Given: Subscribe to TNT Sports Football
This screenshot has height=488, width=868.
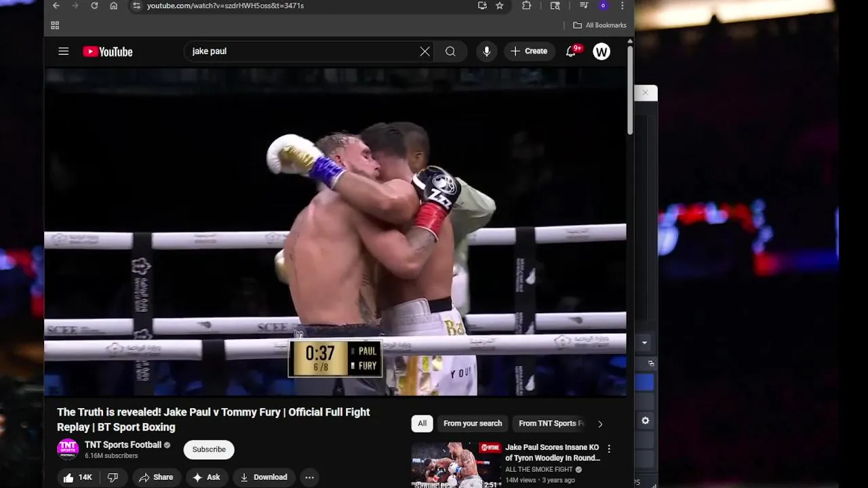Looking at the screenshot, I should (209, 449).
